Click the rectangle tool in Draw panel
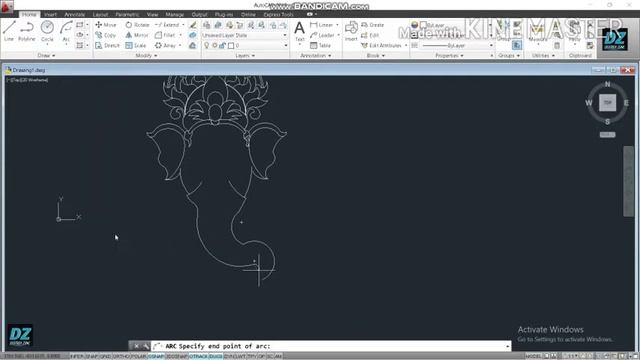The width and height of the screenshot is (640, 360). coord(80,25)
